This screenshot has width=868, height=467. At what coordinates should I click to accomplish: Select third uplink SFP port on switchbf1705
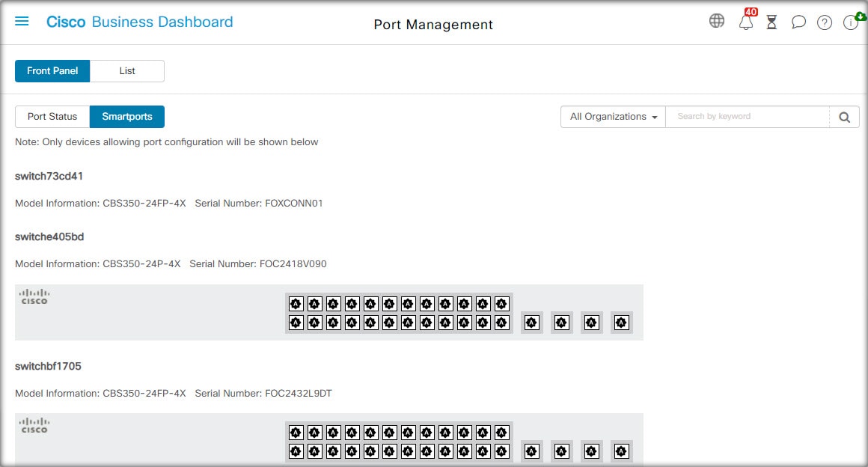click(x=591, y=451)
